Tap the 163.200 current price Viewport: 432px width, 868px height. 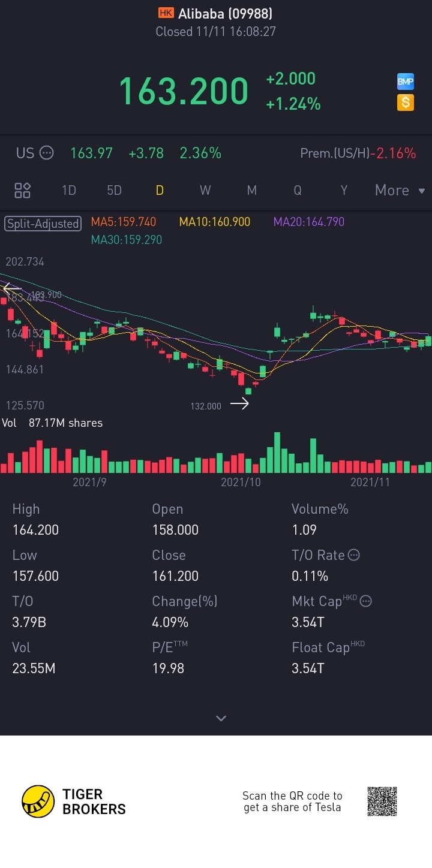click(183, 91)
